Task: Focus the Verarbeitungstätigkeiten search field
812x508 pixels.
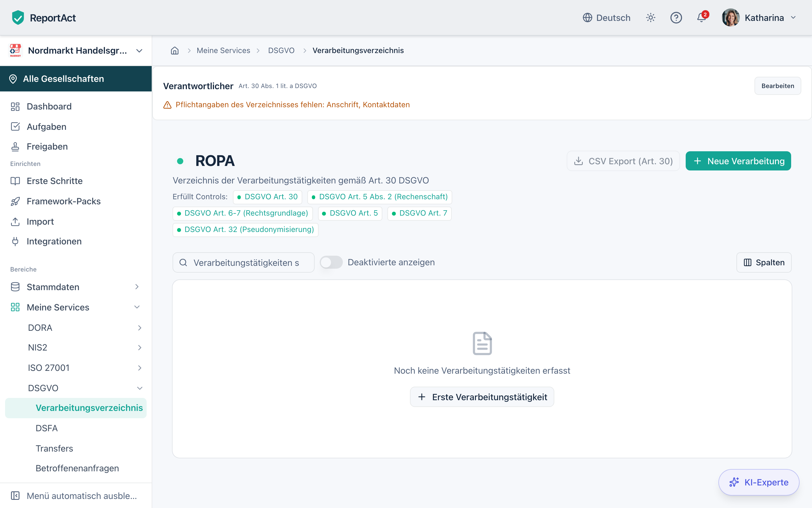Action: click(x=244, y=262)
